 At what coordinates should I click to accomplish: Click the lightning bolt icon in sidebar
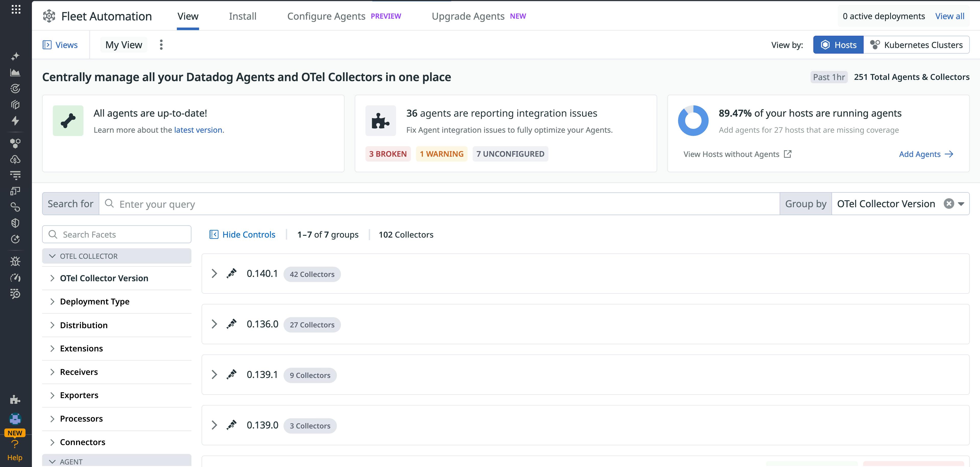(15, 120)
